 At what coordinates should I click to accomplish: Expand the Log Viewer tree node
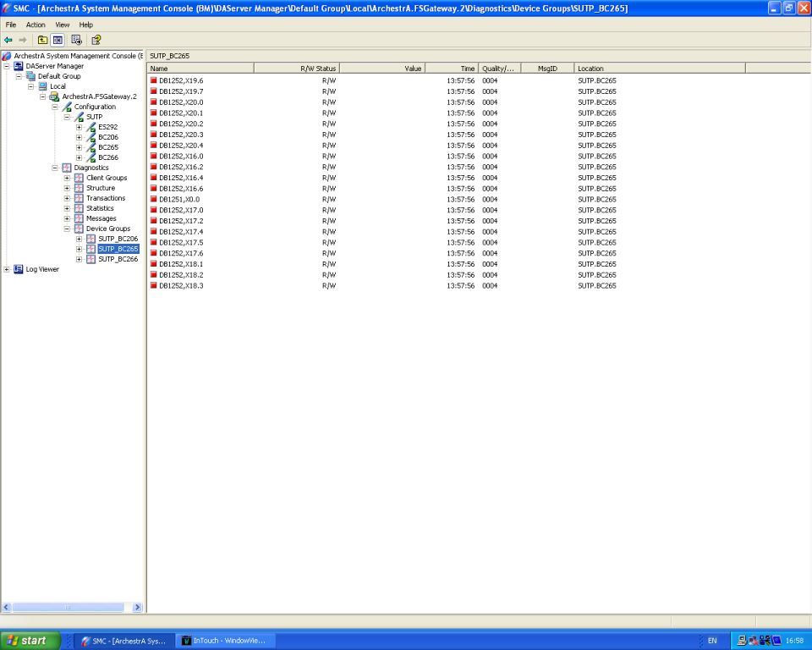pos(7,269)
